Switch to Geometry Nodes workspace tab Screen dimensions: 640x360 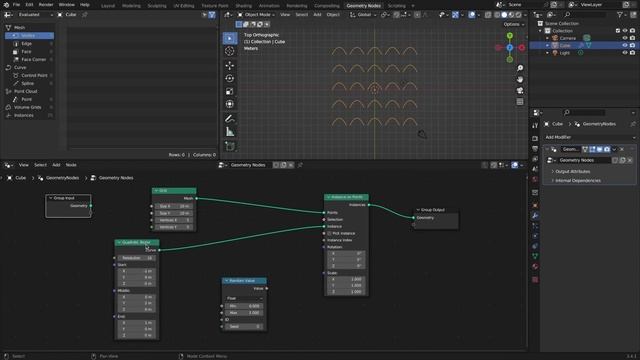[363, 6]
